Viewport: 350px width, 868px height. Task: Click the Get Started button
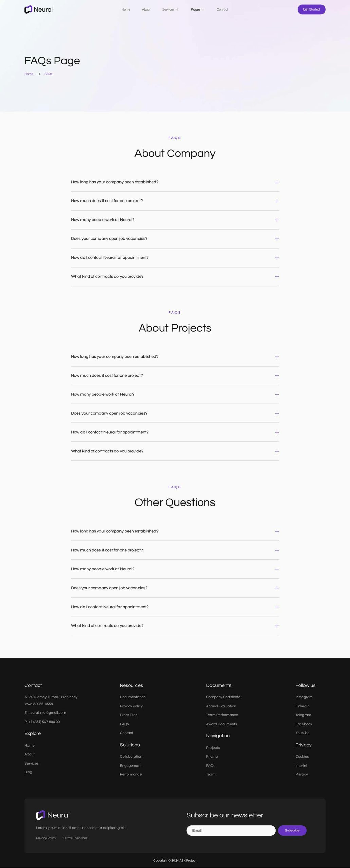pos(311,9)
